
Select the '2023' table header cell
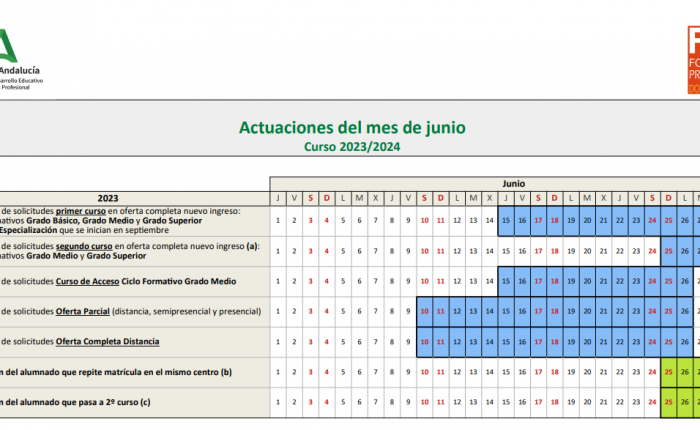pyautogui.click(x=108, y=198)
